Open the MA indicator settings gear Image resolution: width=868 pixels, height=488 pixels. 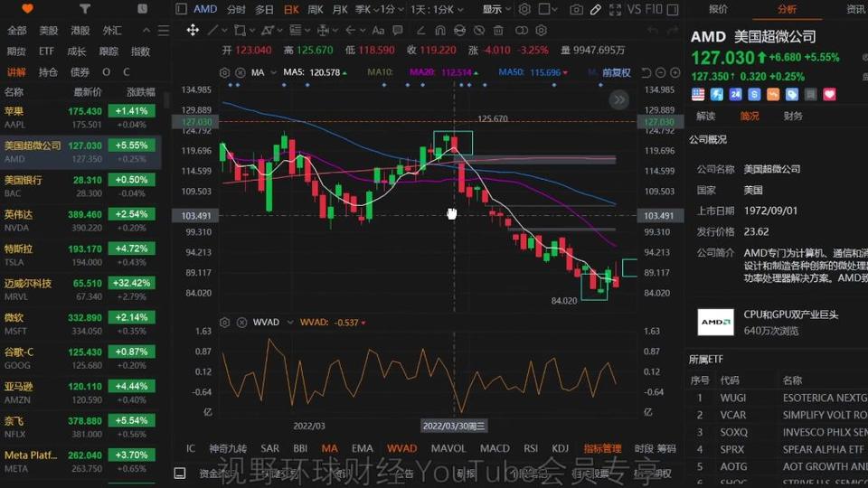(224, 72)
